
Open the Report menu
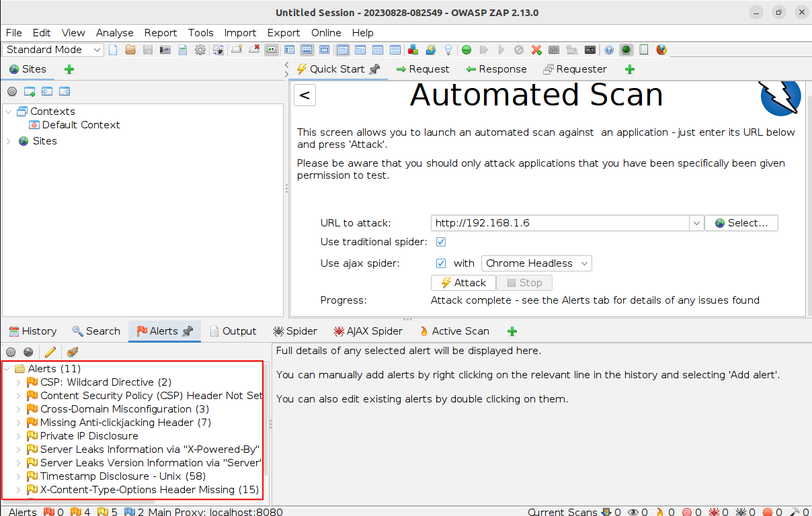coord(161,33)
